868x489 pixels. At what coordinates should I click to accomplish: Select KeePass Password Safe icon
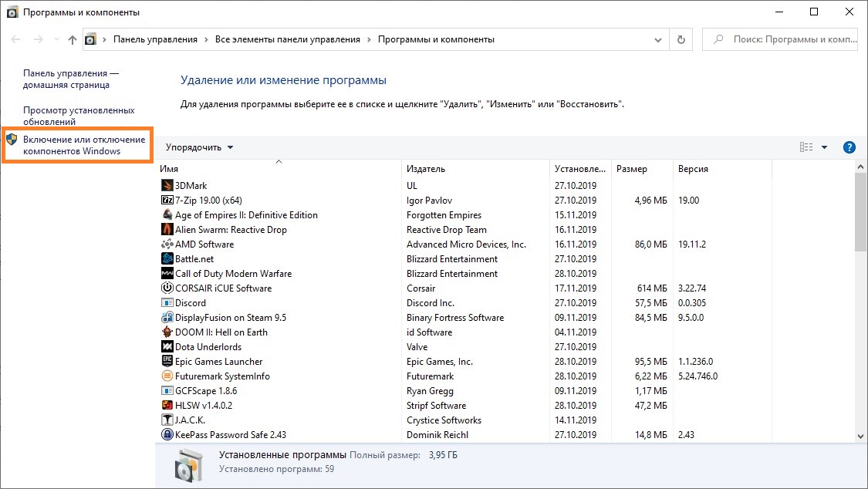[x=167, y=435]
